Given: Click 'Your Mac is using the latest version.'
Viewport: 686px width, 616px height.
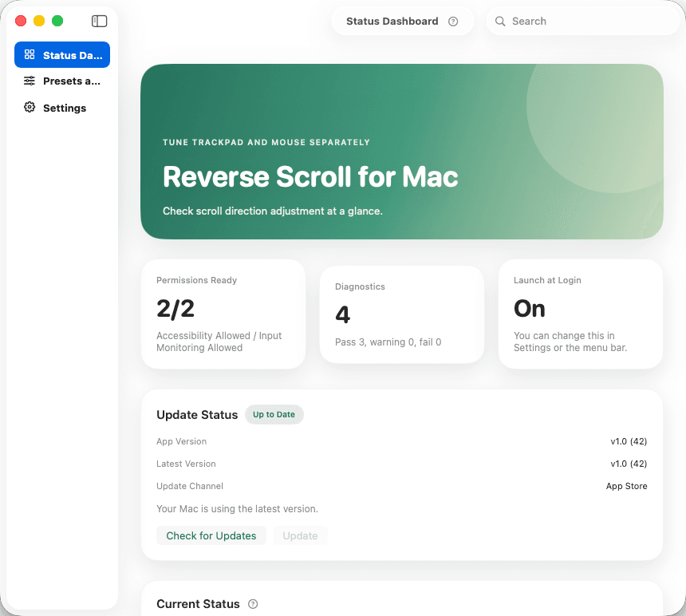Looking at the screenshot, I should coord(237,509).
